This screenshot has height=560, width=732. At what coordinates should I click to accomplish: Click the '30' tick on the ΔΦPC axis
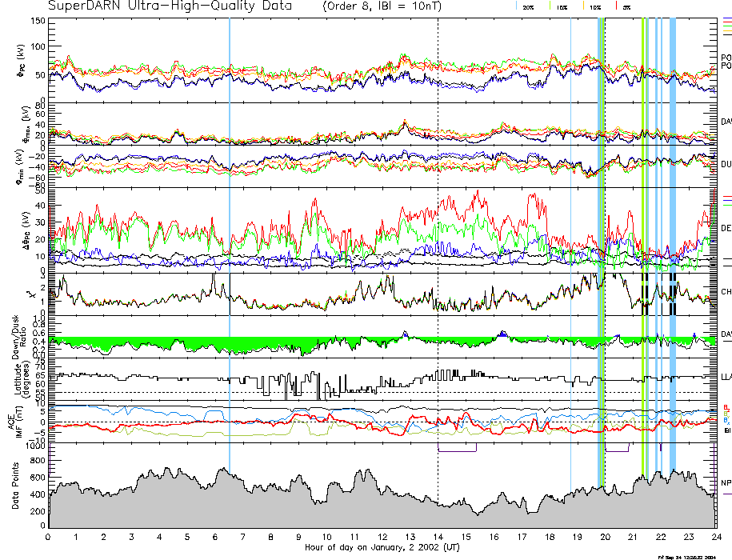click(40, 222)
